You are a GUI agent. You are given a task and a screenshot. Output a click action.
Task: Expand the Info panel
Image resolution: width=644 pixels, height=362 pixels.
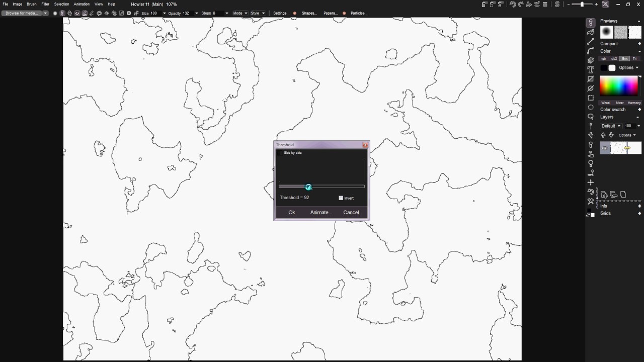click(x=639, y=206)
